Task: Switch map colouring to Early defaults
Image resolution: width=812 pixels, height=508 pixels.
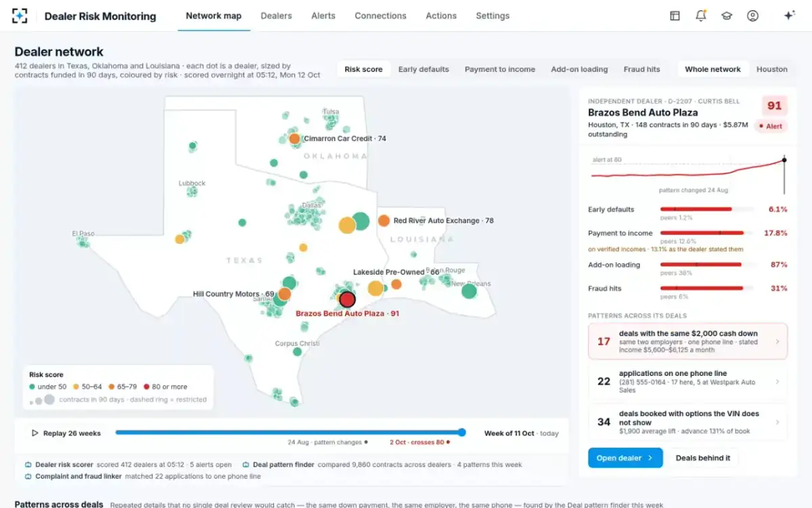Action: pyautogui.click(x=424, y=69)
